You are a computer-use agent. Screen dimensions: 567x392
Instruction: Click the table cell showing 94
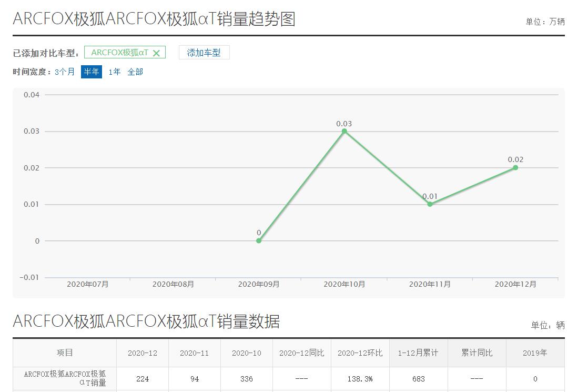(x=194, y=379)
